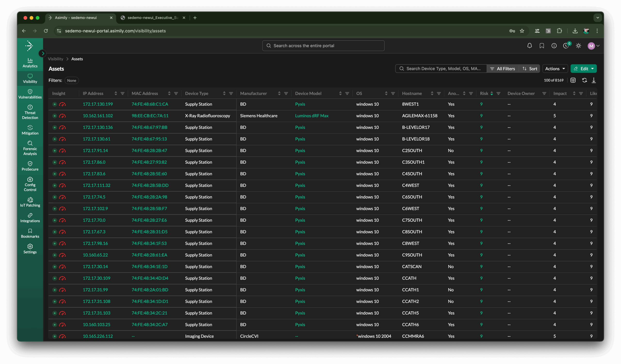Open Impact column filter
The width and height of the screenshot is (621, 364).
tap(581, 94)
